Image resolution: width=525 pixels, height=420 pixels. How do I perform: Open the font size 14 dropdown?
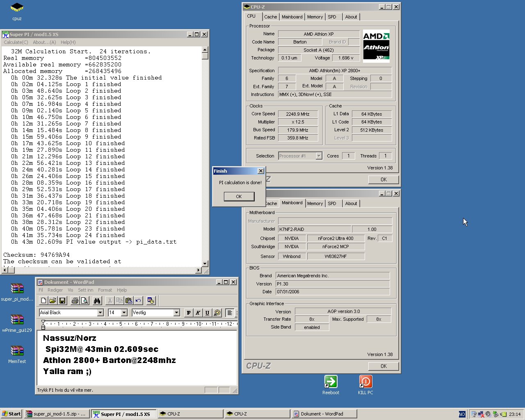124,313
